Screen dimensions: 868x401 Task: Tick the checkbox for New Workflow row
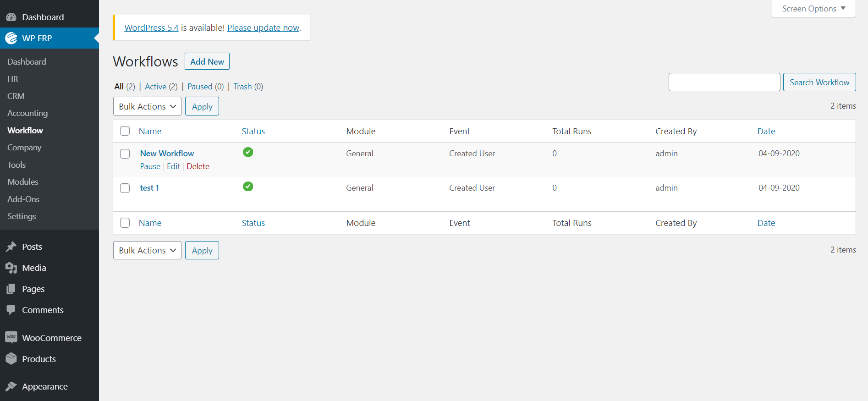point(125,154)
